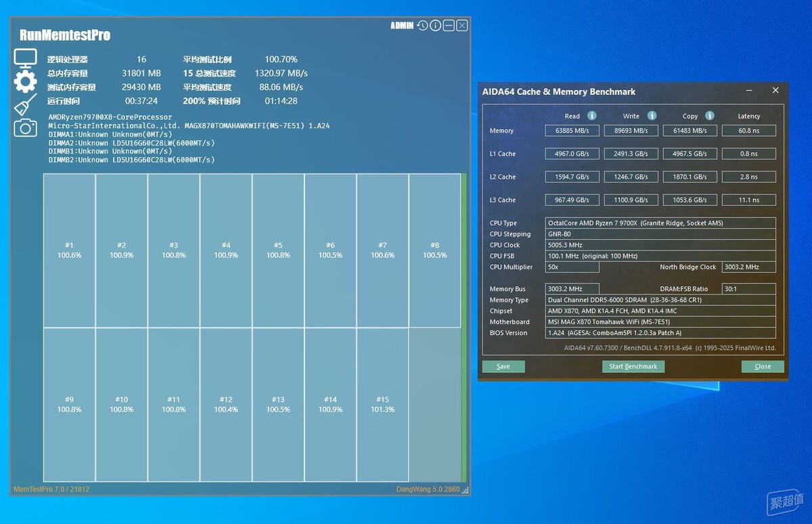Select memtest tile #6 at 100.5%

tap(330, 250)
